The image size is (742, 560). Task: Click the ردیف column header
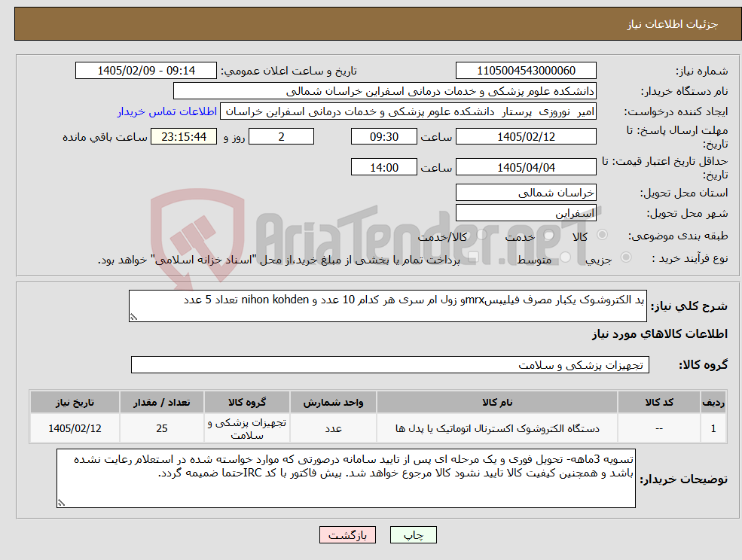(713, 402)
